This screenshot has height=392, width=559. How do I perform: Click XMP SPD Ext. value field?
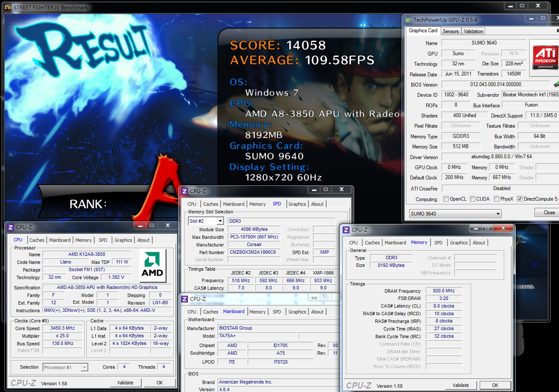coord(324,252)
